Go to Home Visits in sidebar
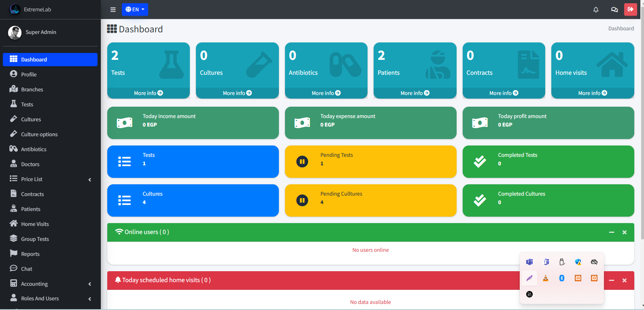This screenshot has height=310, width=644. pos(35,224)
